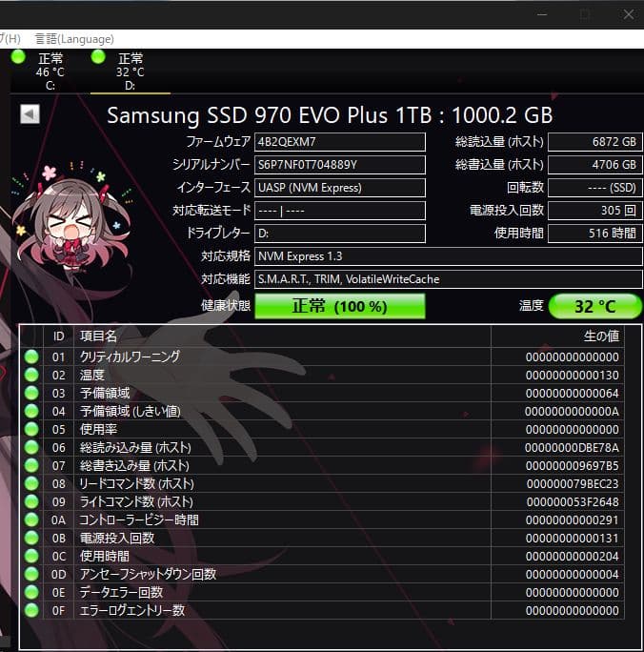Select the 温度 attribute row in table
Screen dimensions: 644x652
322,375
